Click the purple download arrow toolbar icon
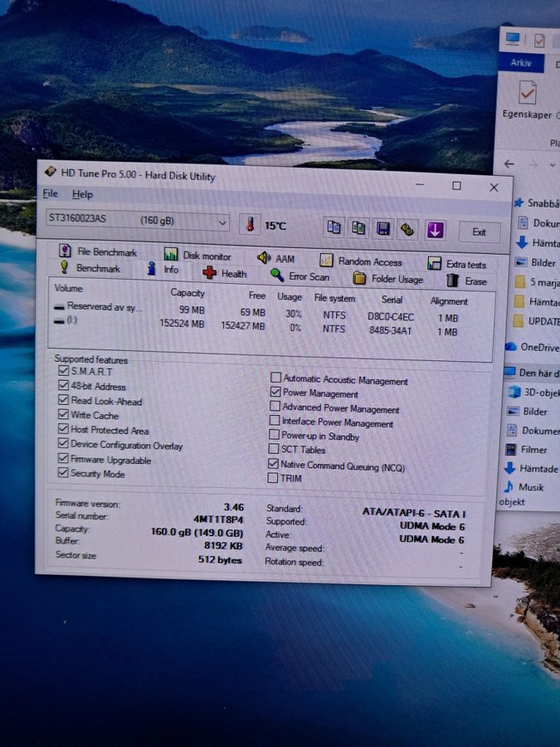The image size is (560, 747). tap(435, 230)
